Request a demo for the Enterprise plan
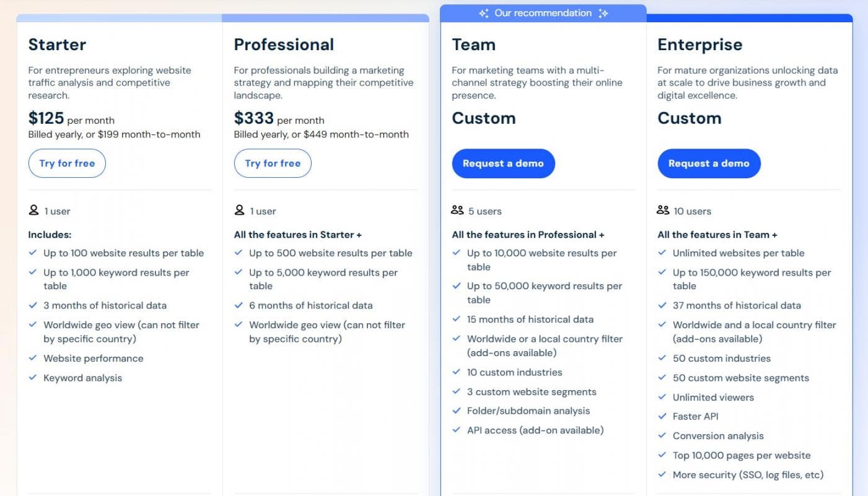Viewport: 868px width, 496px height. click(709, 163)
